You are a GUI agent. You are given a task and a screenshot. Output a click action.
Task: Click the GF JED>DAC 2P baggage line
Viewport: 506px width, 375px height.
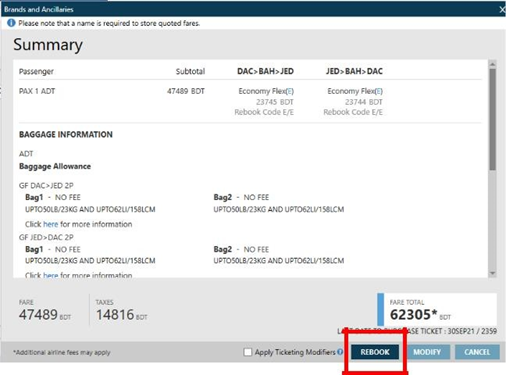point(46,237)
